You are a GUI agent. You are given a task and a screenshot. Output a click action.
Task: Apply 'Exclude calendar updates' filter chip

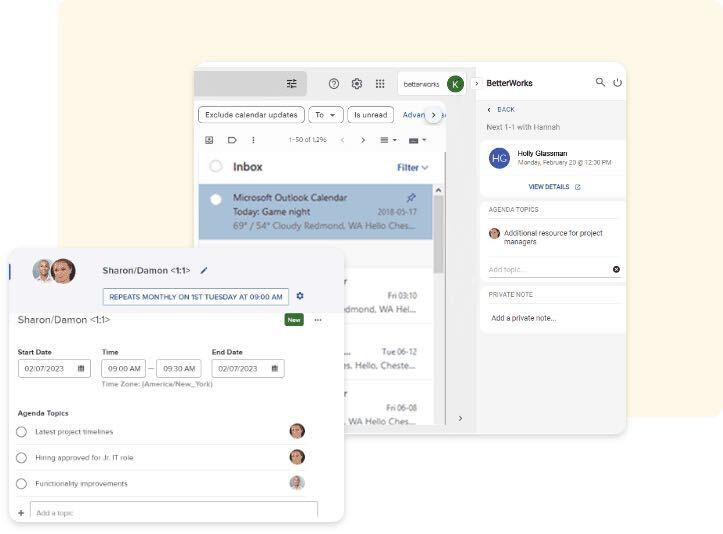[x=250, y=115]
